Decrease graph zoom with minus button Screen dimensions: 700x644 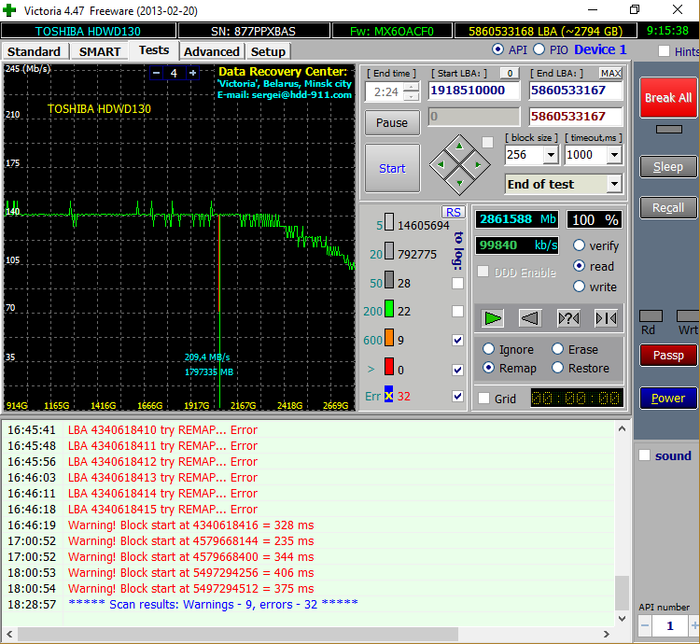156,73
